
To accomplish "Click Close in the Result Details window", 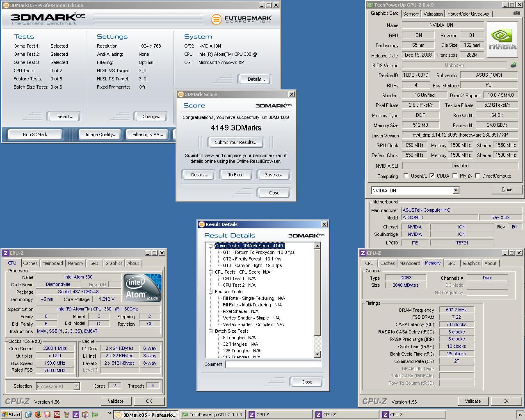I will 307,382.
